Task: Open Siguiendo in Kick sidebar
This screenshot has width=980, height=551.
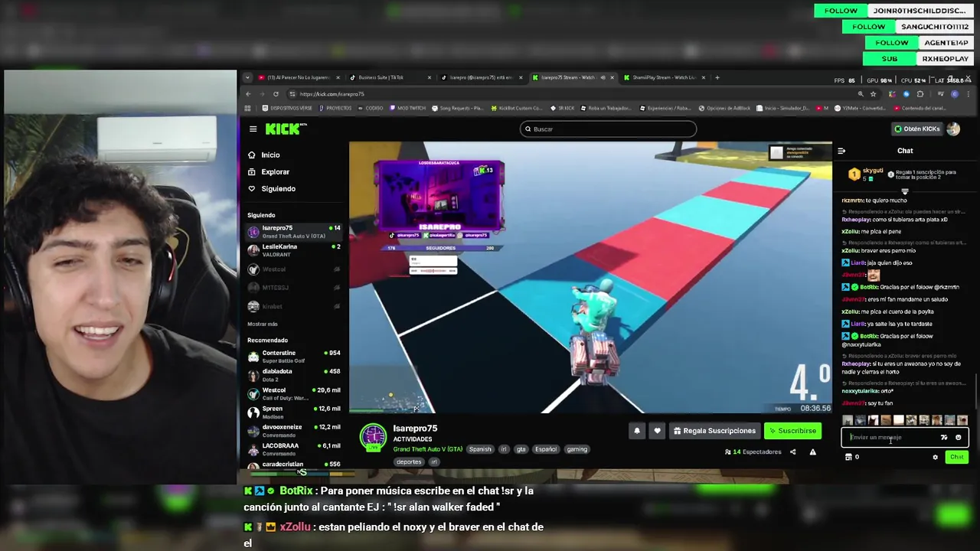Action: [x=271, y=188]
